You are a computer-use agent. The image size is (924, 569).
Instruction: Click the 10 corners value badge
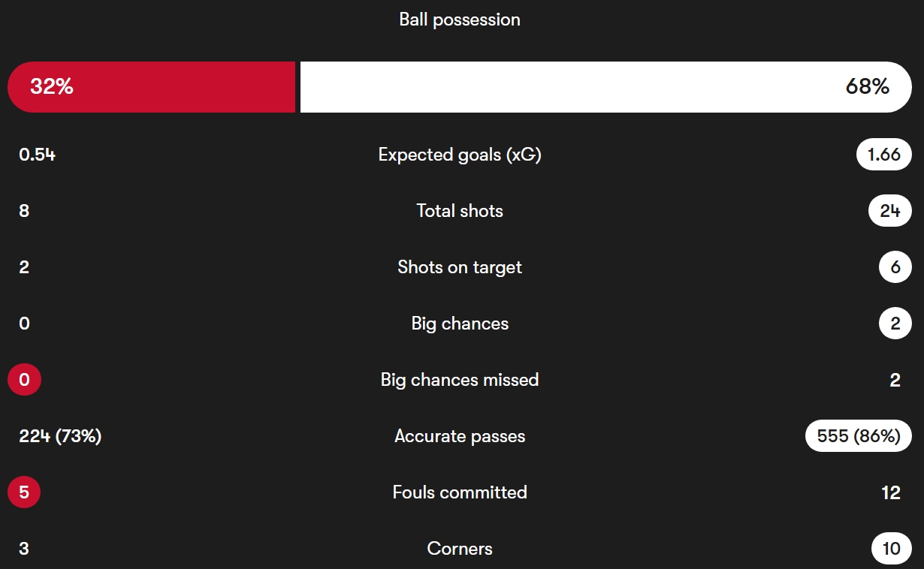click(x=891, y=549)
